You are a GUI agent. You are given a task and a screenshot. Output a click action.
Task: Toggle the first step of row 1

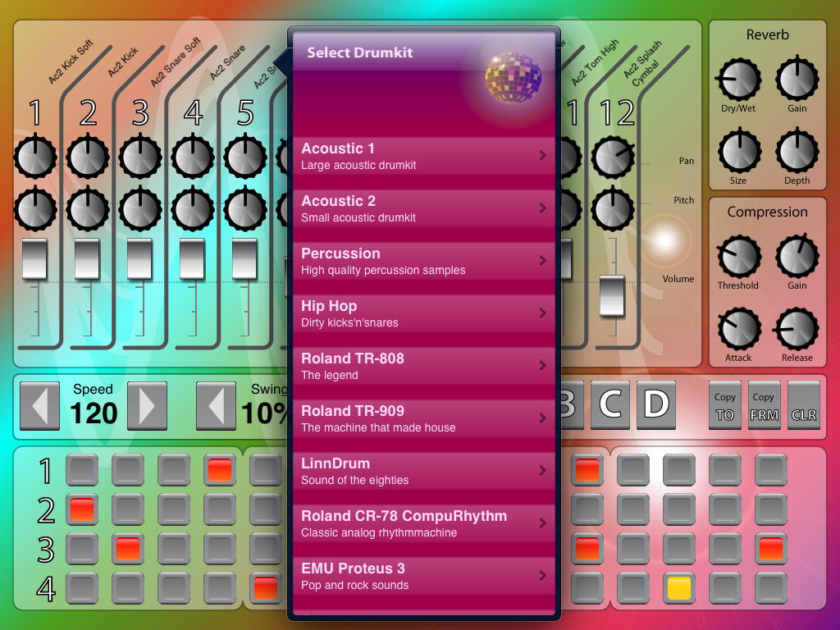[82, 470]
